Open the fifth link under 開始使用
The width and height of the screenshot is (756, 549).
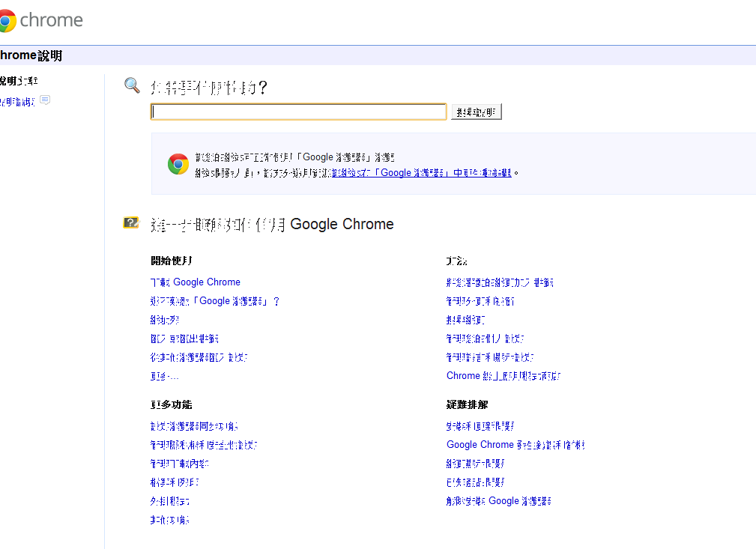click(199, 357)
